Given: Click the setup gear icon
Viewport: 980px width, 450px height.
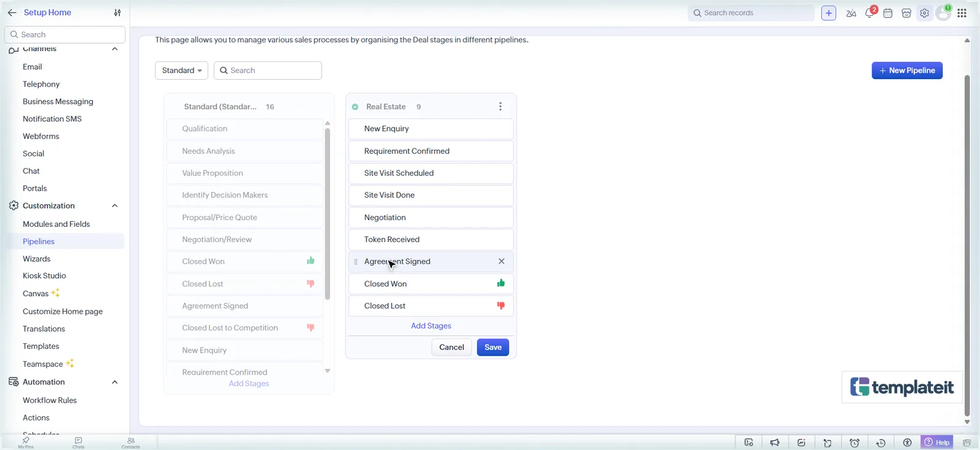Looking at the screenshot, I should (x=924, y=13).
